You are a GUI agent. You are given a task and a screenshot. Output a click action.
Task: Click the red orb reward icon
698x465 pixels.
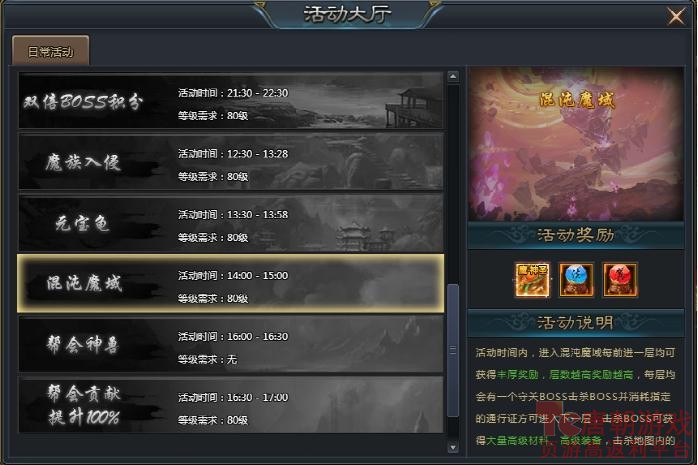[620, 280]
